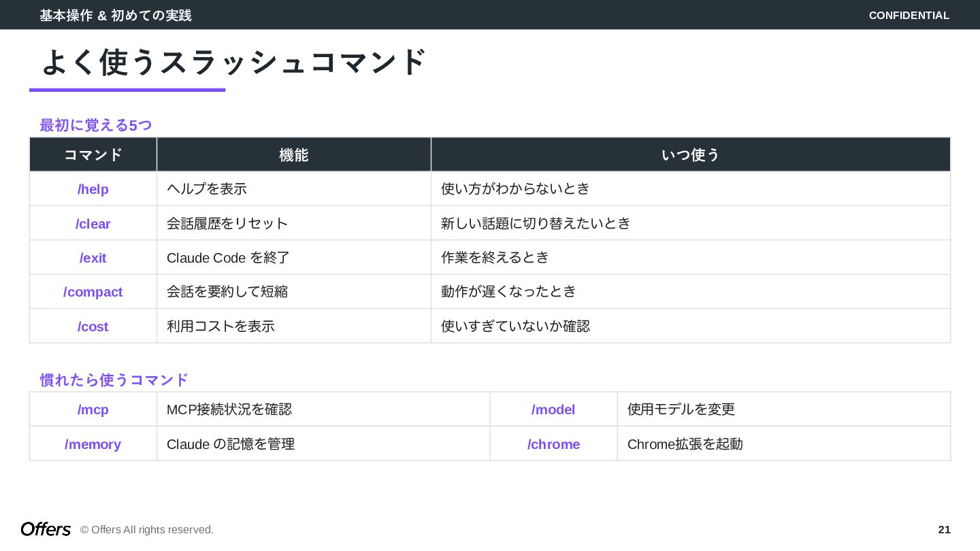Image resolution: width=980 pixels, height=551 pixels.
Task: Select the /chrome command cell
Action: coord(553,444)
